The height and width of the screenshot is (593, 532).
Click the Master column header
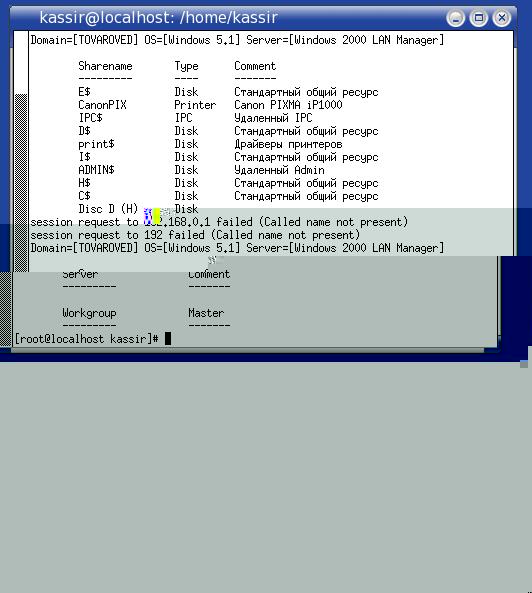point(206,313)
